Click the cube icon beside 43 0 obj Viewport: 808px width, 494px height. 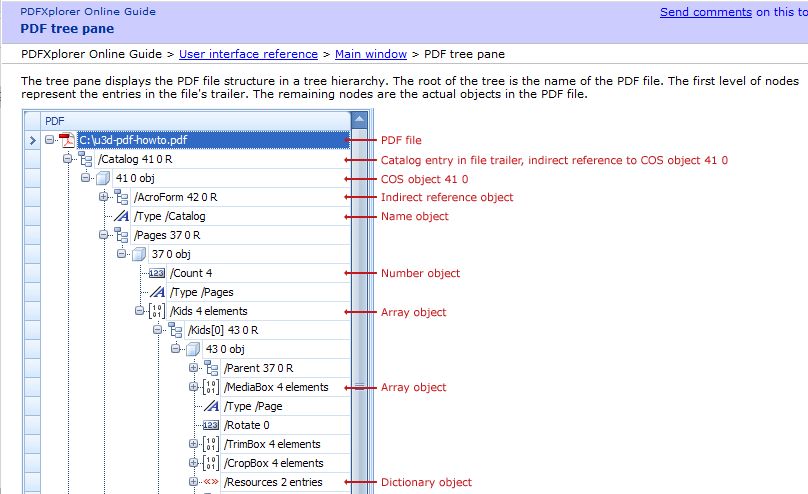point(193,349)
